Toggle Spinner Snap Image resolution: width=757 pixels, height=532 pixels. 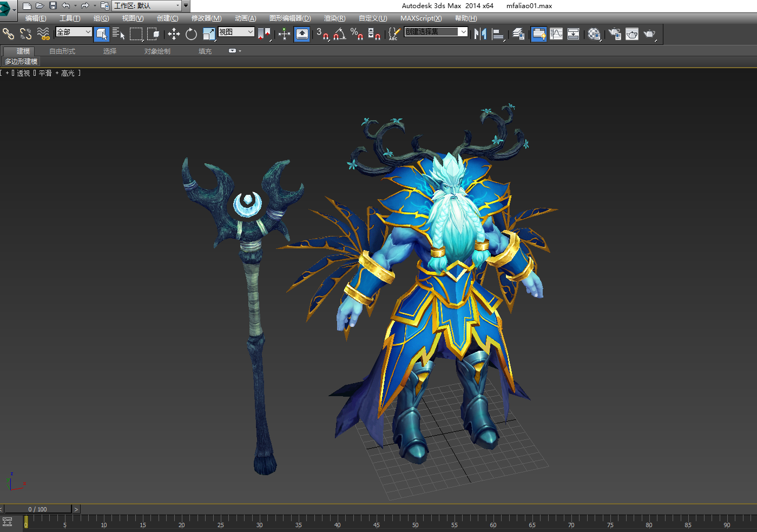[374, 34]
